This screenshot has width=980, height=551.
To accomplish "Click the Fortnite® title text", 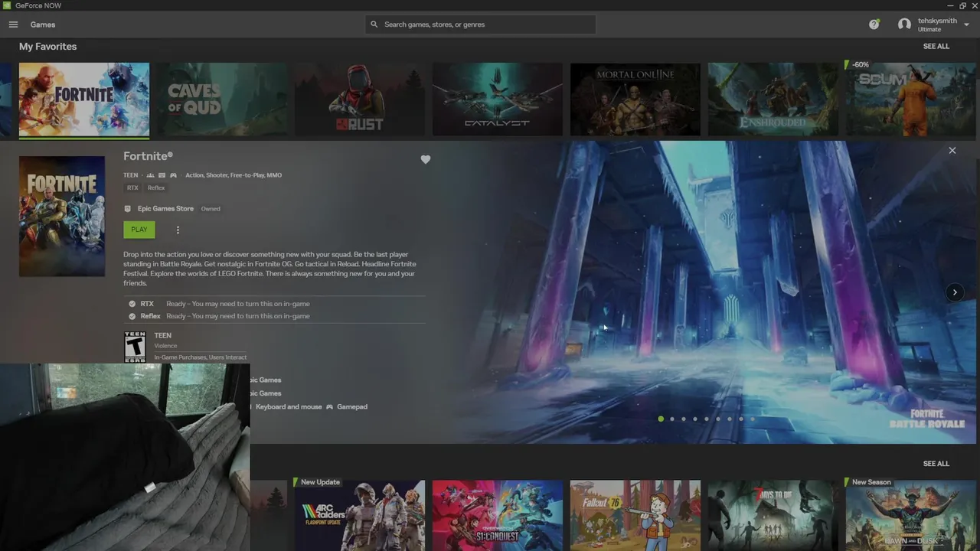I will click(x=148, y=156).
